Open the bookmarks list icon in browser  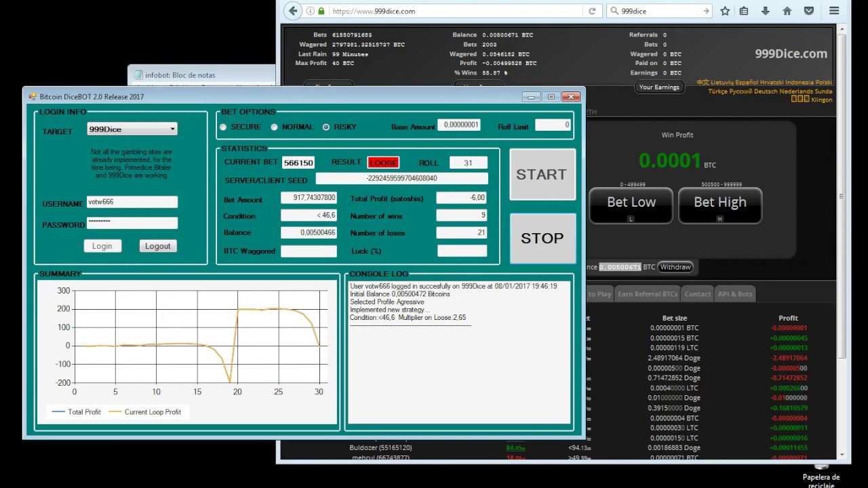tap(744, 11)
